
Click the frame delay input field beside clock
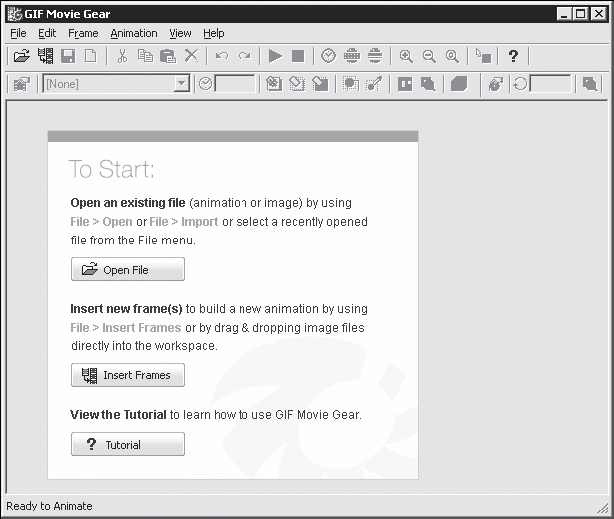point(235,85)
